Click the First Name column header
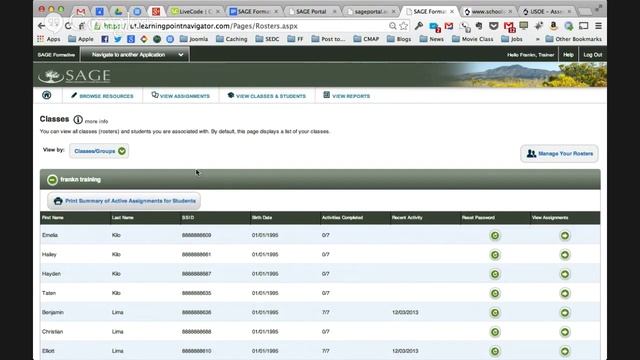Image resolution: width=640 pixels, height=360 pixels. (x=53, y=218)
